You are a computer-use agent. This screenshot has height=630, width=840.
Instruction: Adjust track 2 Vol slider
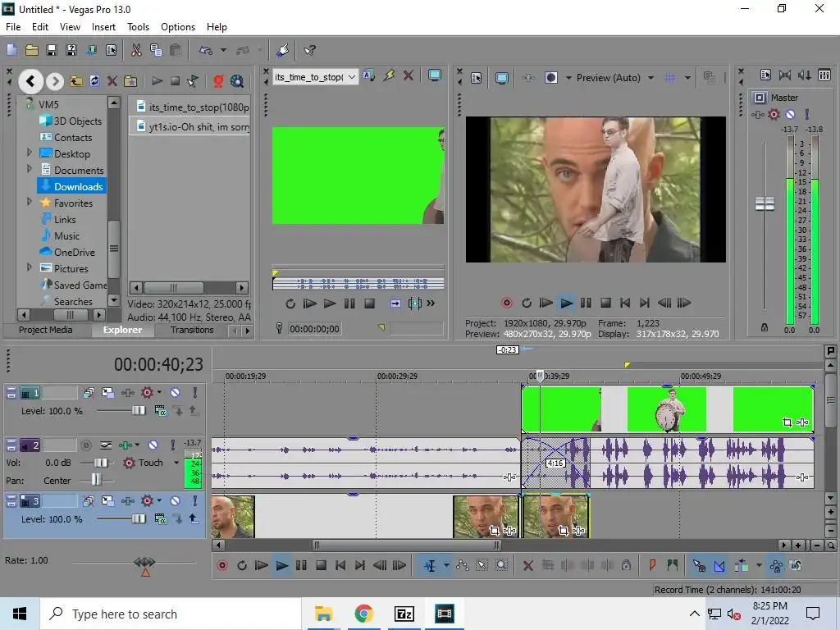click(100, 463)
